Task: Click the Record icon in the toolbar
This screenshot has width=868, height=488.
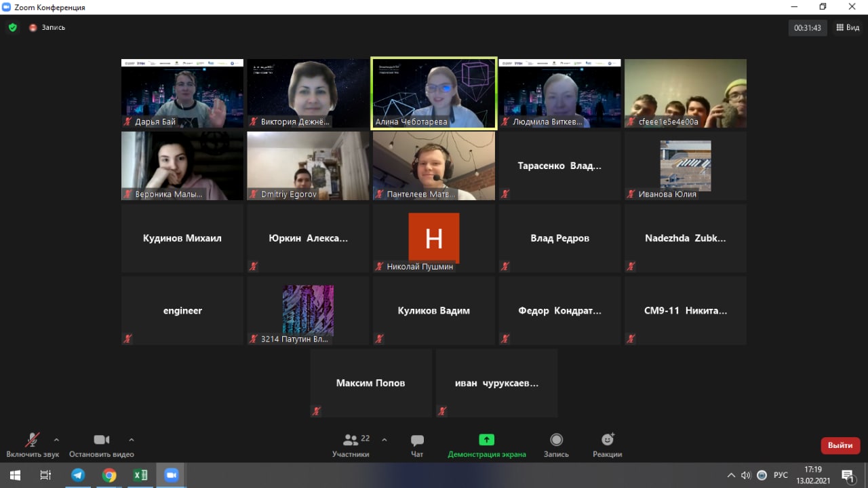Action: click(x=556, y=440)
